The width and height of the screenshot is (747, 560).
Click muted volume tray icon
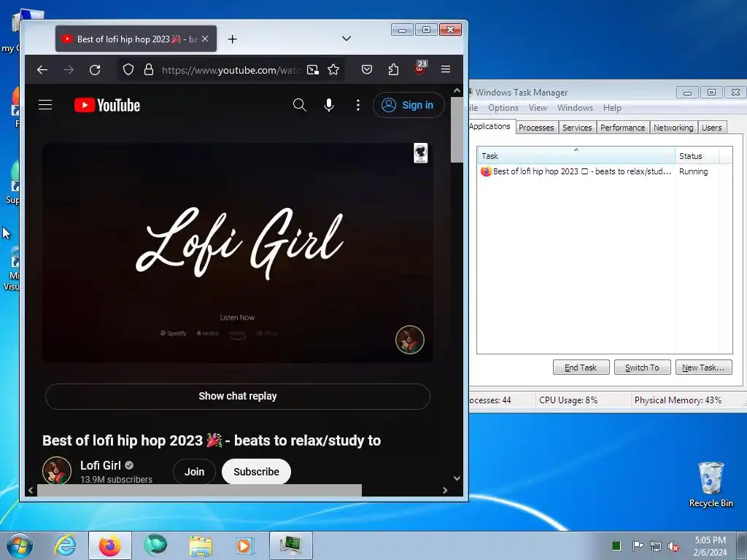[x=673, y=546]
